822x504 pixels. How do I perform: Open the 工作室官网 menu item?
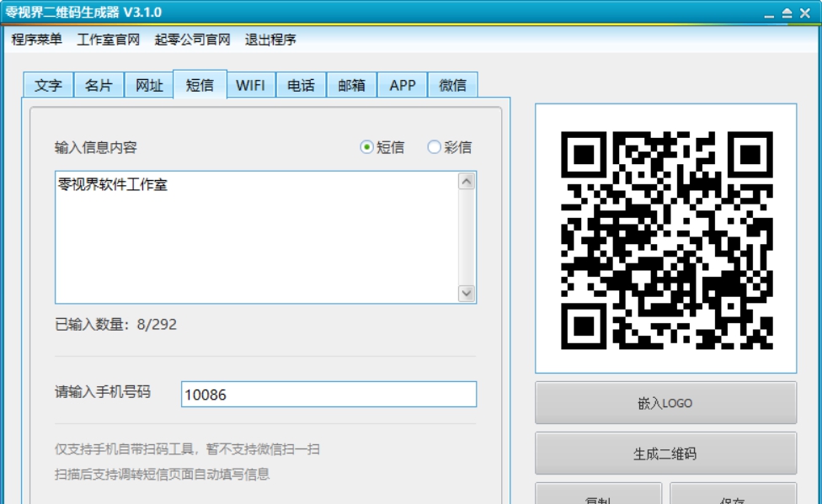(x=108, y=40)
